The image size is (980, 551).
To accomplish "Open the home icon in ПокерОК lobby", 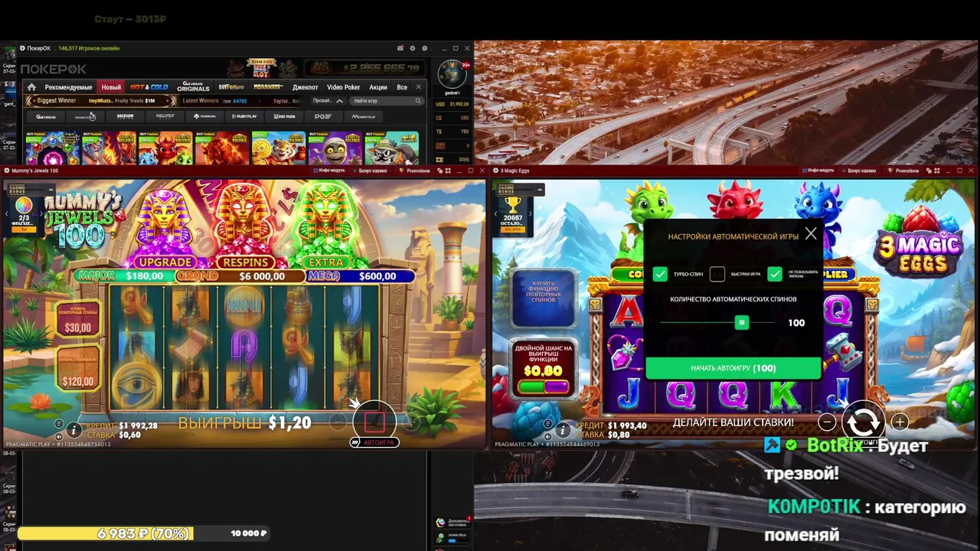I will point(31,87).
